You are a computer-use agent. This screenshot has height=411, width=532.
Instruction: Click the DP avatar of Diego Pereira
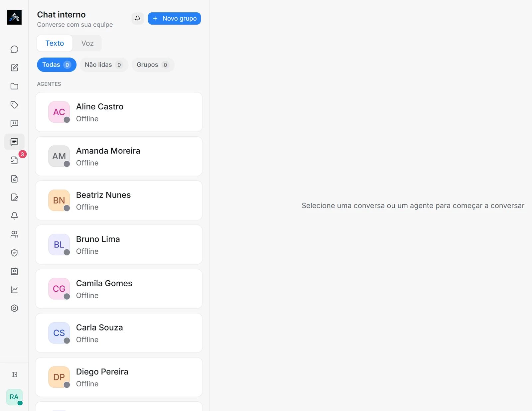point(59,377)
